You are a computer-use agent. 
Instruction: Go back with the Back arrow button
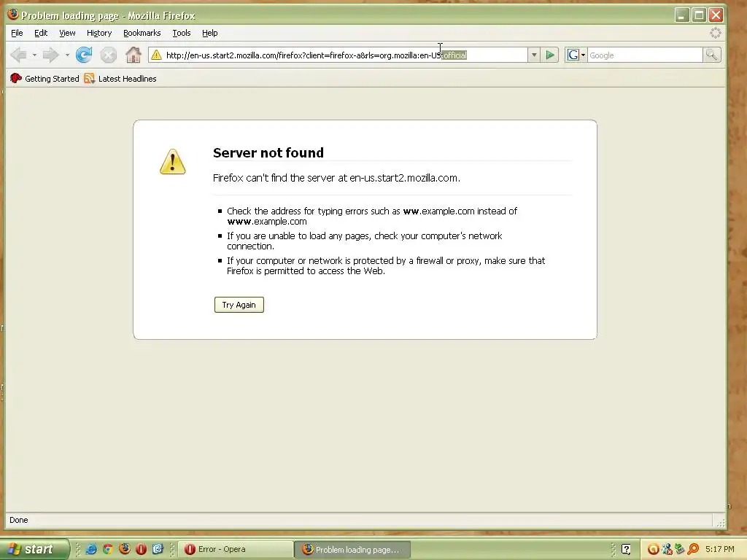click(x=18, y=55)
